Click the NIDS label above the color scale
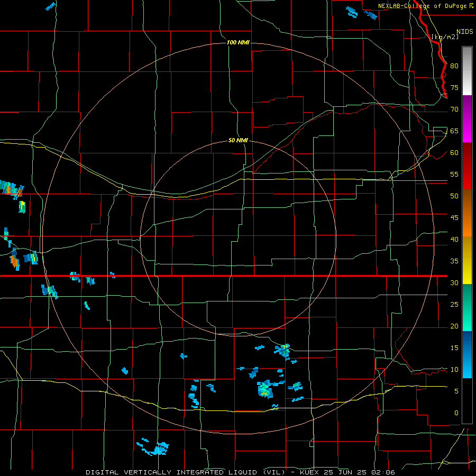This screenshot has height=476, width=476. tap(464, 32)
